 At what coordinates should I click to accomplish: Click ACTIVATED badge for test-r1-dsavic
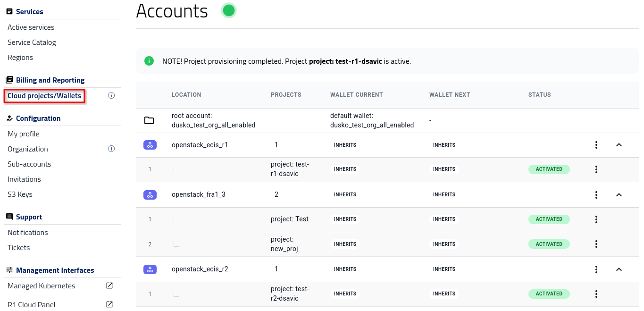[x=549, y=169]
